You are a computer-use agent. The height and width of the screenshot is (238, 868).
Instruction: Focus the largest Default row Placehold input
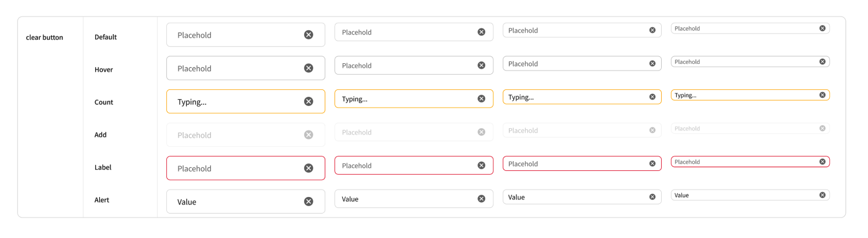(234, 35)
